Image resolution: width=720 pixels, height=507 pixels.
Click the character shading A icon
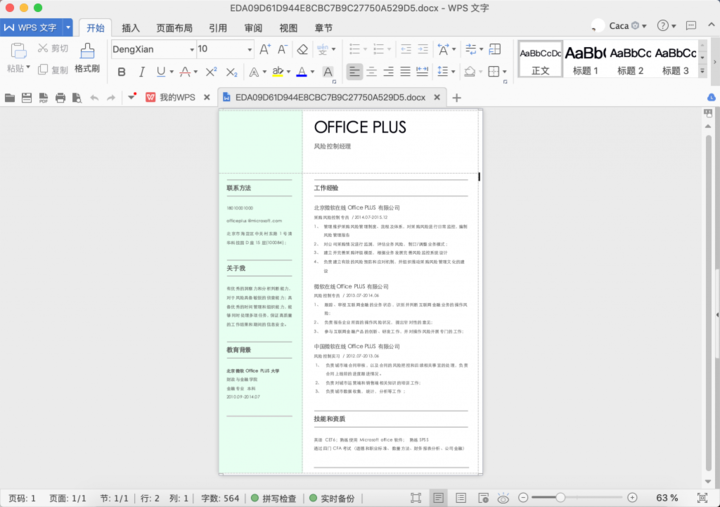328,72
